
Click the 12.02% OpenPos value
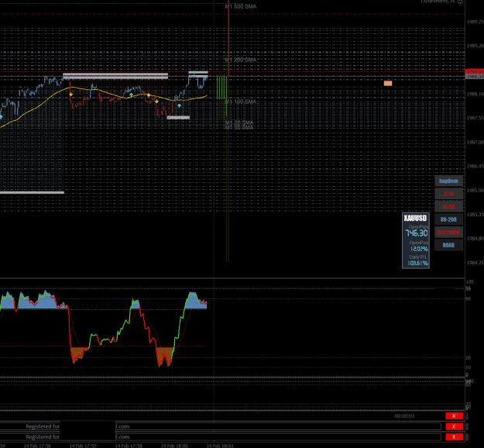coord(419,249)
